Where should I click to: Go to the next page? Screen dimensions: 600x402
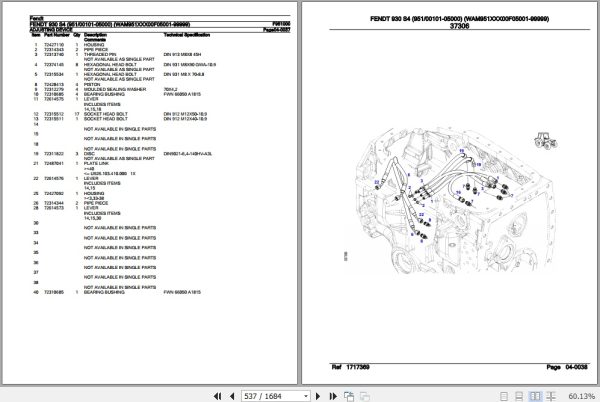tap(318, 396)
